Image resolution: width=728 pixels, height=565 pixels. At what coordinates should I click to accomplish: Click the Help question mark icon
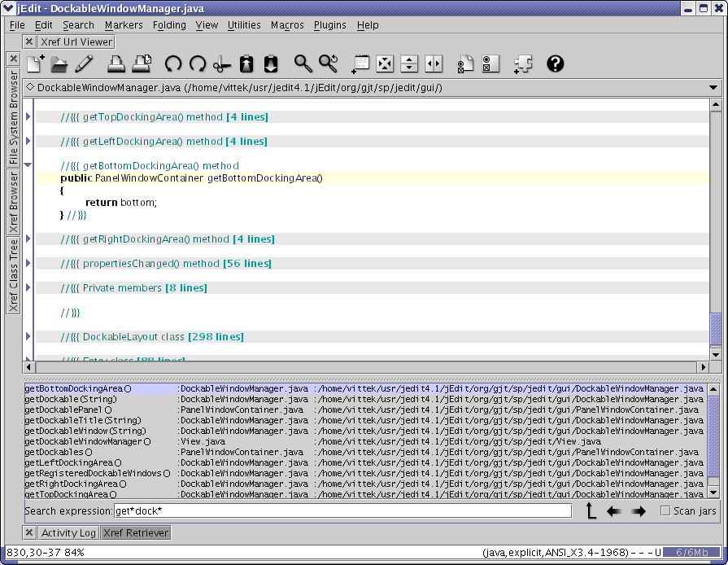pos(556,64)
